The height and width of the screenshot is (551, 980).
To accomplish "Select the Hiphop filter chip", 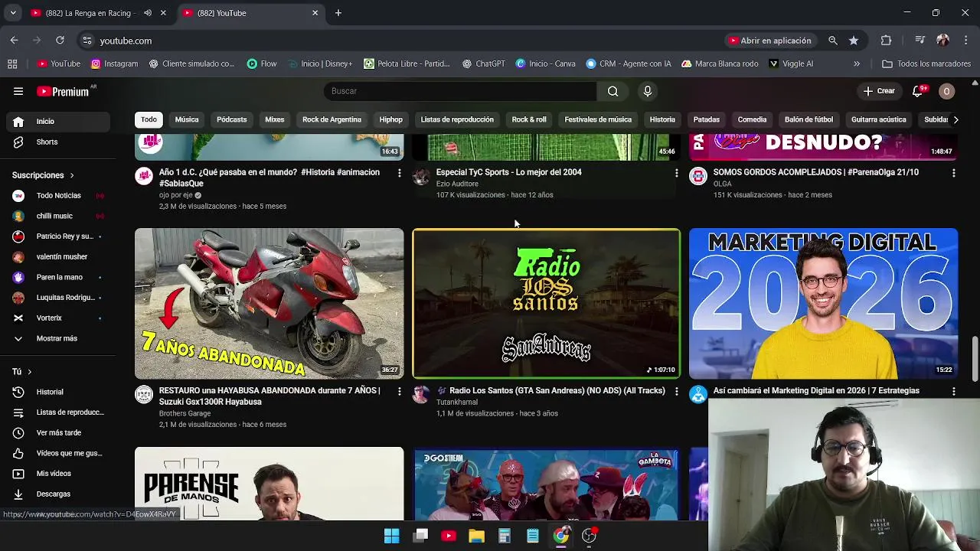I will point(390,119).
